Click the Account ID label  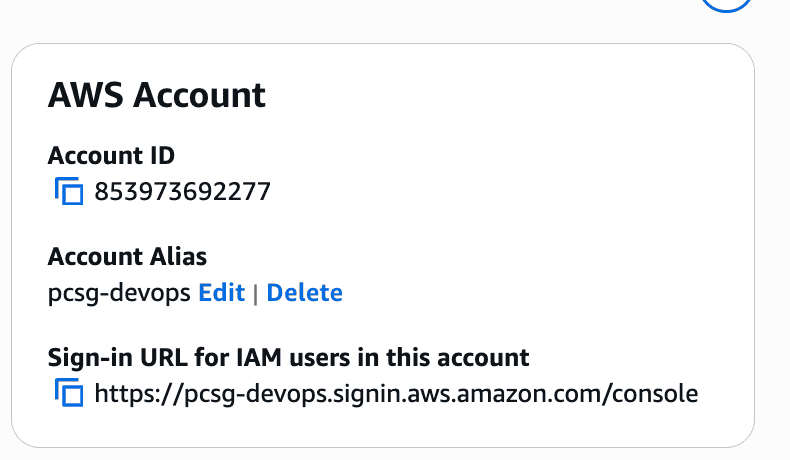click(111, 155)
